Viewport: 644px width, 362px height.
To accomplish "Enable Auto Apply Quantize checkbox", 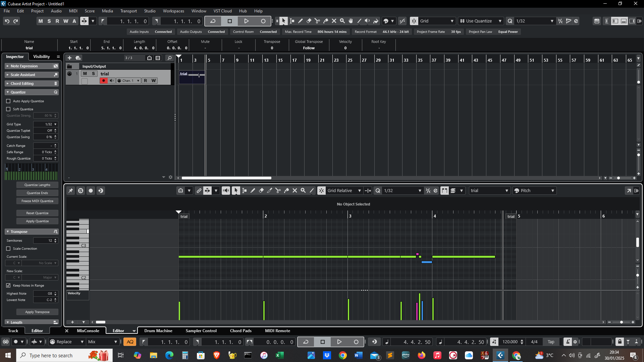I will (x=8, y=101).
